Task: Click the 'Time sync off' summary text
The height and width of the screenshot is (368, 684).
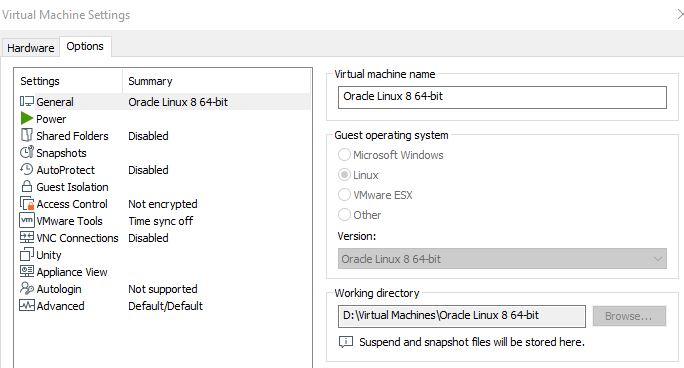Action: coord(161,221)
